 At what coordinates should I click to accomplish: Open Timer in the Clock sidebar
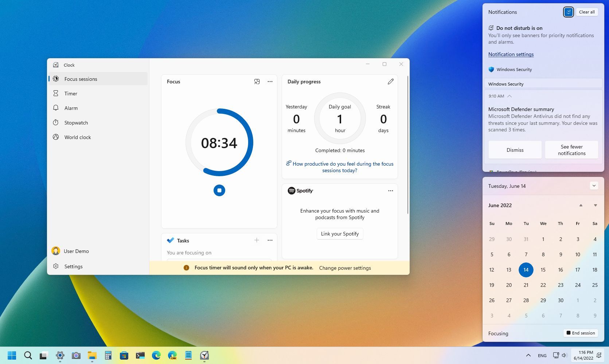point(71,94)
